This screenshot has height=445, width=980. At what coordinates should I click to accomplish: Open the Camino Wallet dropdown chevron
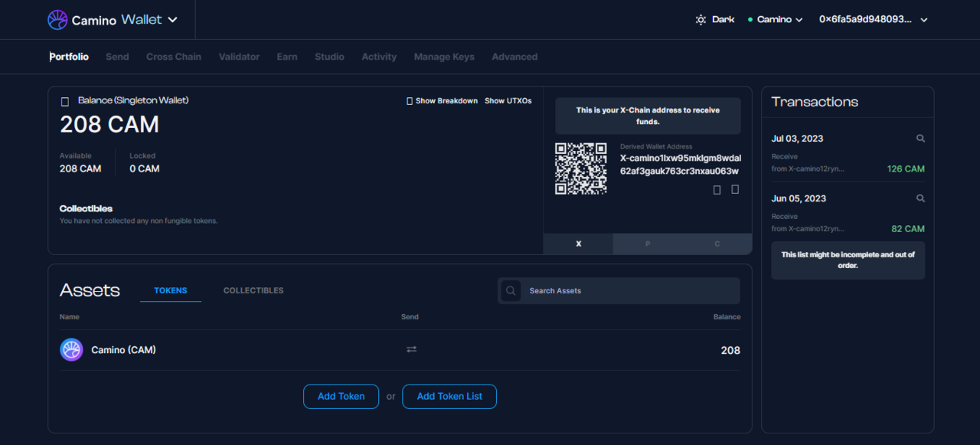172,20
